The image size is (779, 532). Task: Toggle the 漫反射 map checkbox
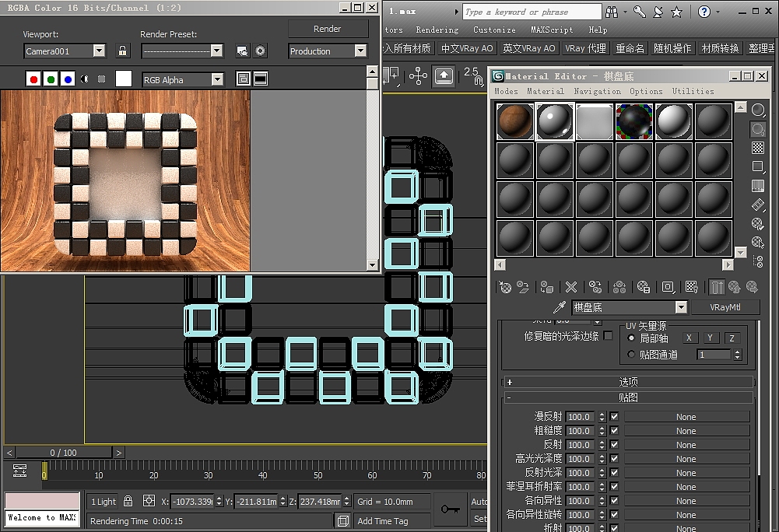tap(614, 417)
